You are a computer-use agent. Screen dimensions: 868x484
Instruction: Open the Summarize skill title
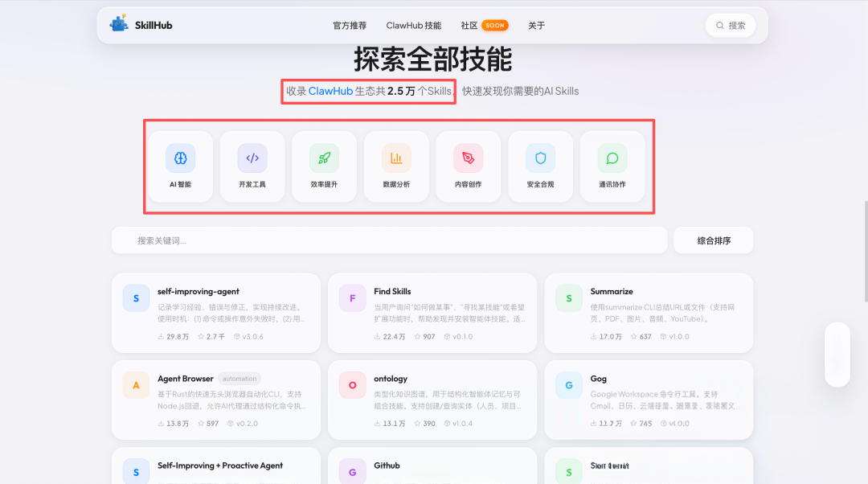tap(612, 291)
